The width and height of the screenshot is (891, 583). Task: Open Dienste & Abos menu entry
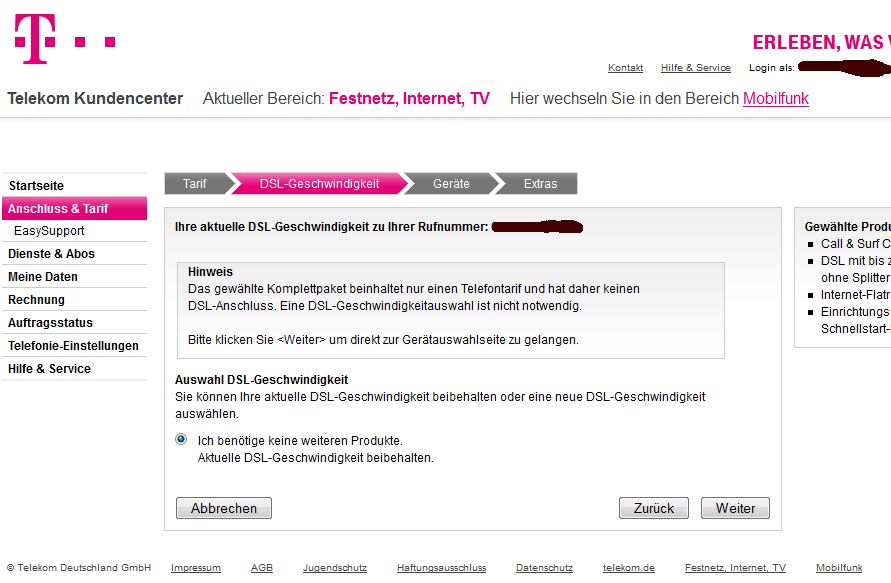click(51, 254)
